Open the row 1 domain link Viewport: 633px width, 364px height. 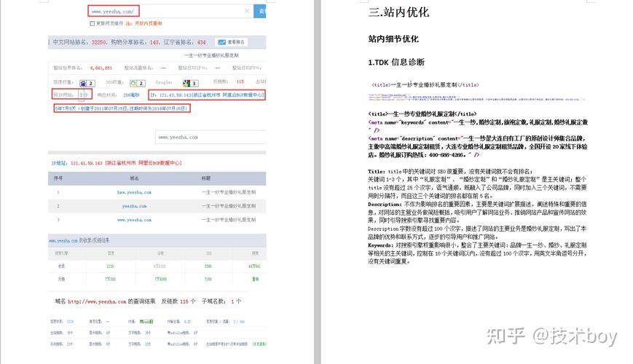coord(134,192)
